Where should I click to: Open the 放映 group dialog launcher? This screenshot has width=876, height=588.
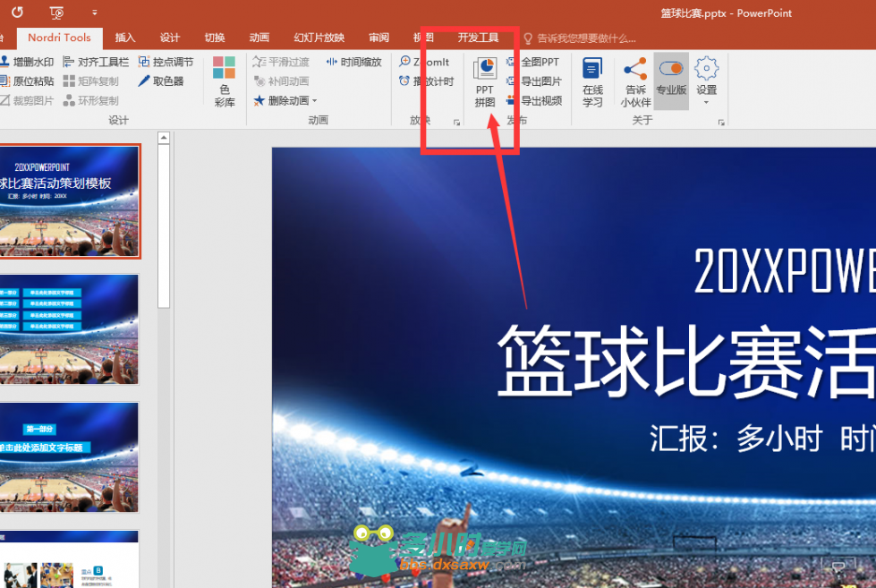(x=456, y=123)
